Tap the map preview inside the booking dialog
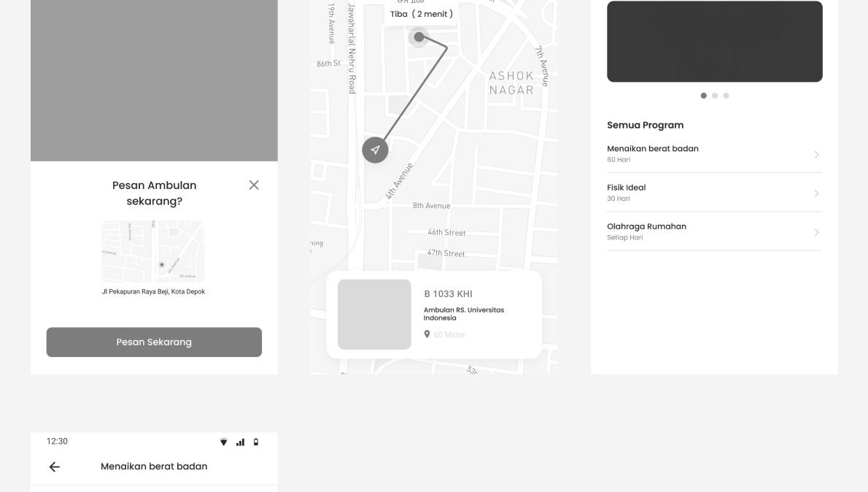 (x=154, y=250)
